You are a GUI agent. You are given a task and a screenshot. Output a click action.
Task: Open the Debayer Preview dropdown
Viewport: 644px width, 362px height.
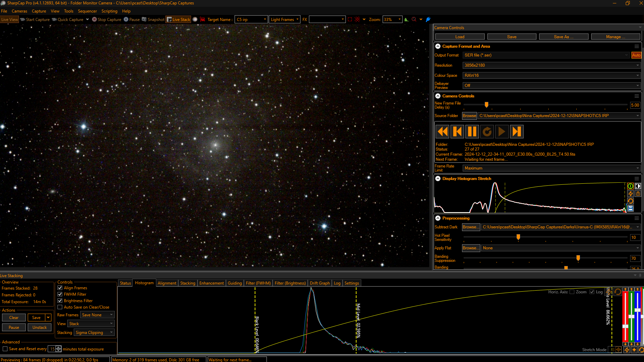tap(551, 86)
